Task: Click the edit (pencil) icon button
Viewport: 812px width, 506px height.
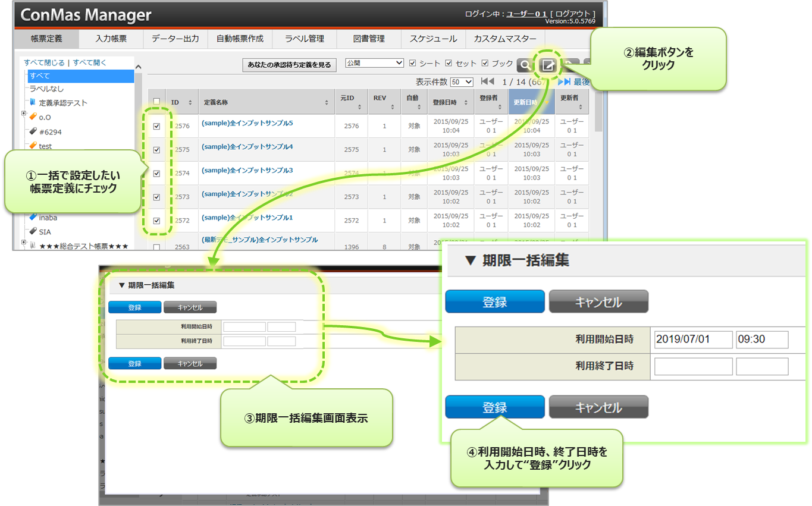Action: (548, 65)
